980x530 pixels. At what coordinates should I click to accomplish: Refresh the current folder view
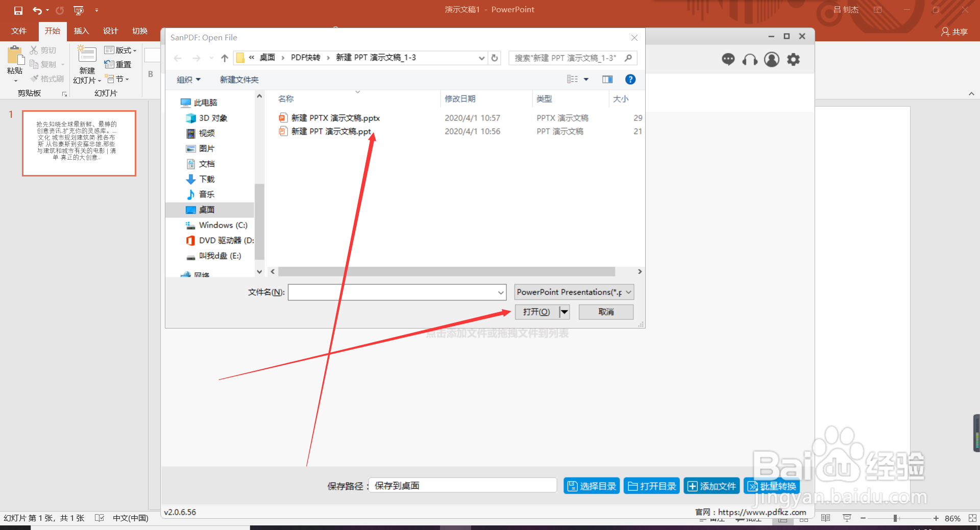495,58
